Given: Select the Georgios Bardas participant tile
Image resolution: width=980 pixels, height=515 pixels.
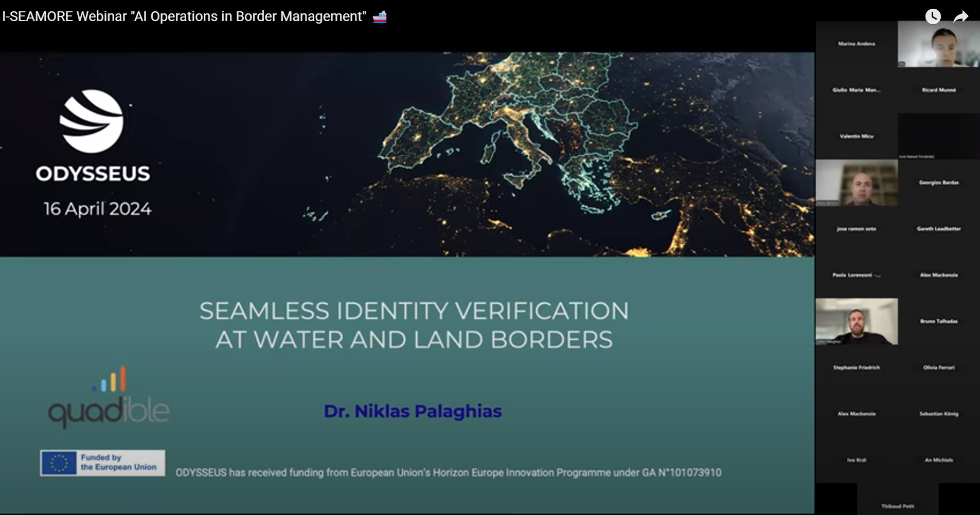Looking at the screenshot, I should click(939, 183).
